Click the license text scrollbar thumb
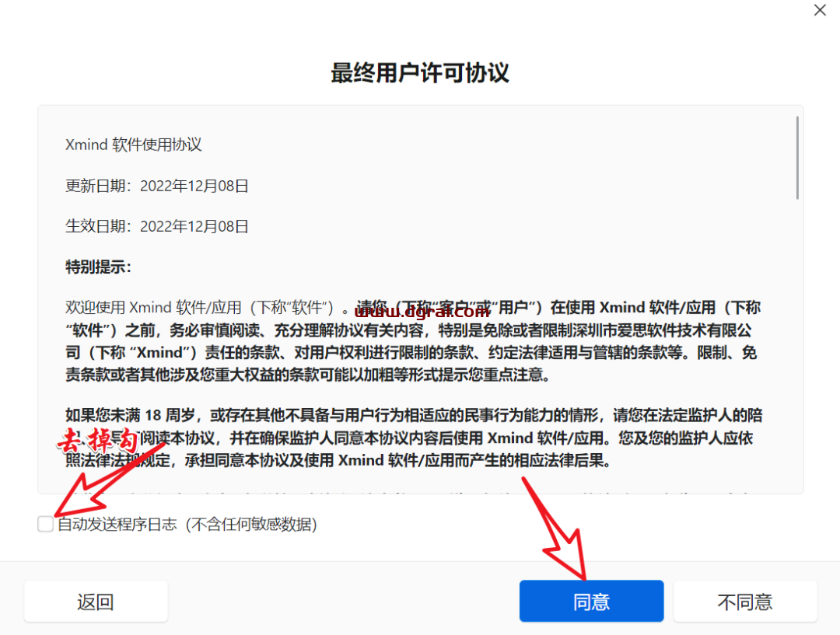 point(797,158)
